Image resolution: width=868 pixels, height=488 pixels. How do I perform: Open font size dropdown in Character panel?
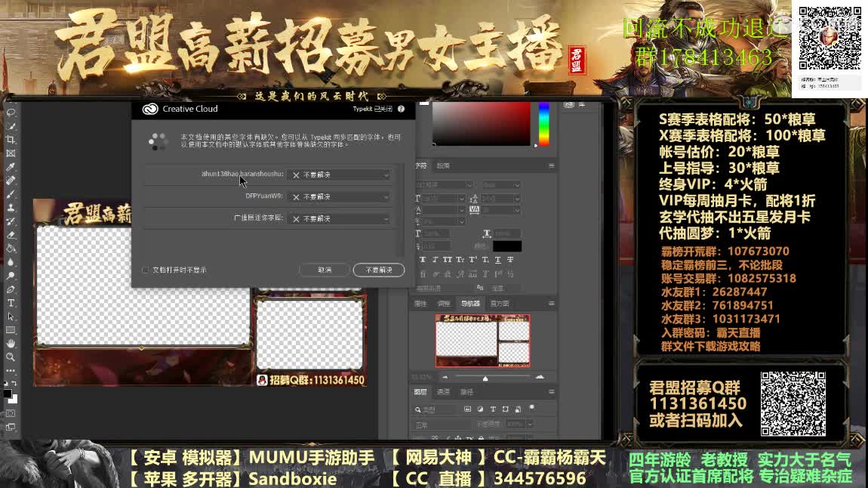461,199
